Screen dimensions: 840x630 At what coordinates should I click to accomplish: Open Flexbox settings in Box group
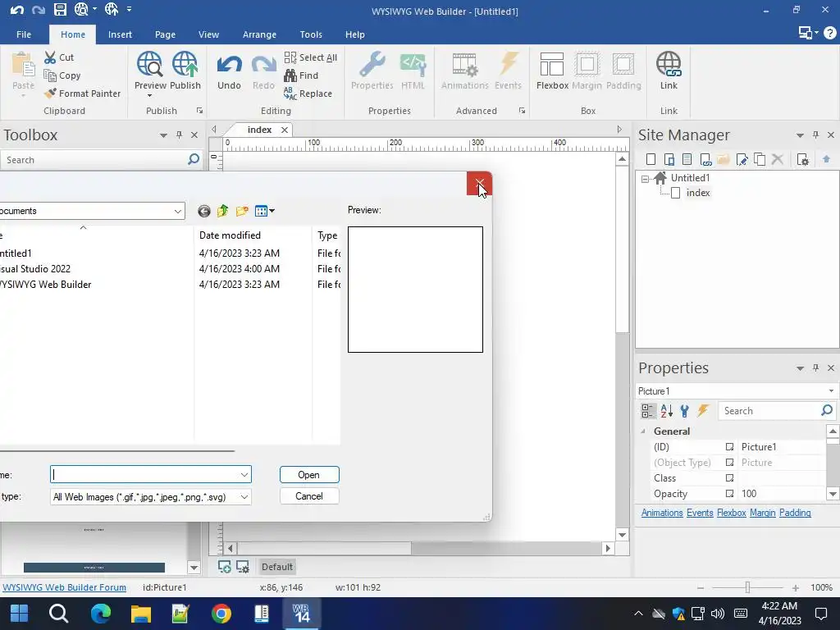pyautogui.click(x=552, y=71)
